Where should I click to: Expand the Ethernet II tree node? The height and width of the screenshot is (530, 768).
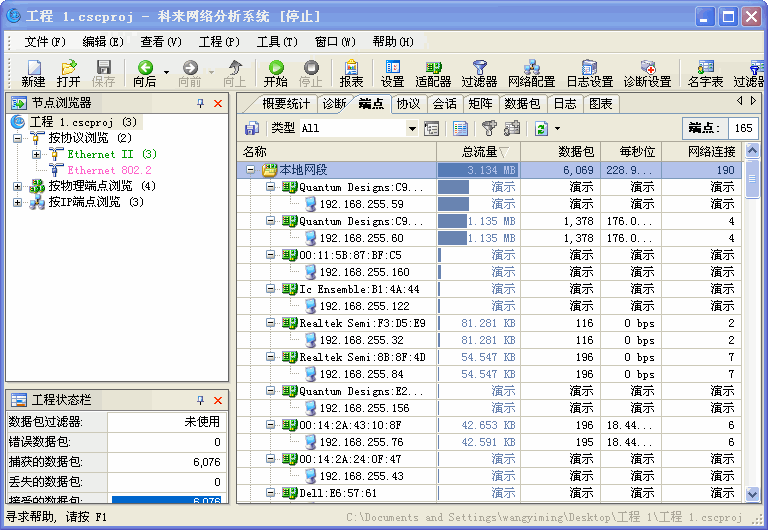click(36, 154)
